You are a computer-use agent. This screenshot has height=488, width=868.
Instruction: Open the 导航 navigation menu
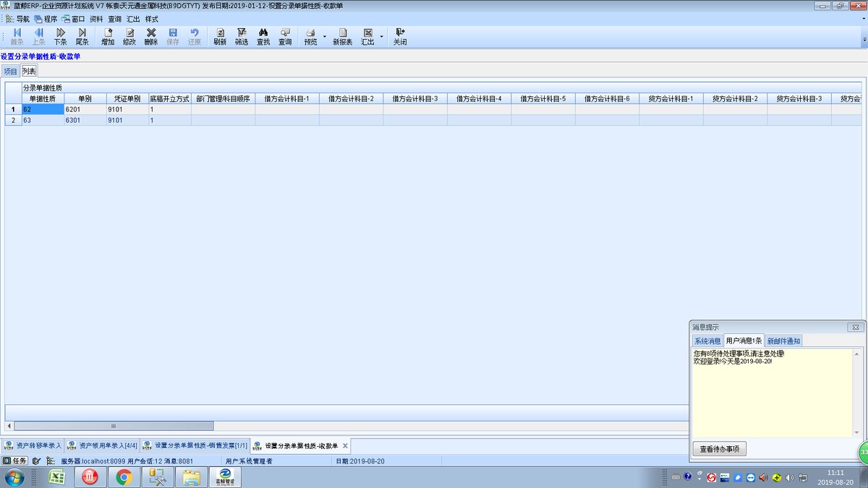point(18,19)
